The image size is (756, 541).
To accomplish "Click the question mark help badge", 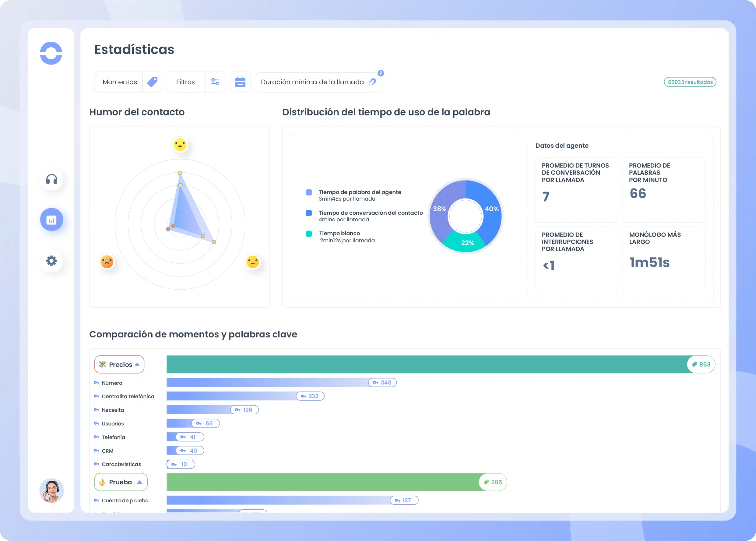I will click(381, 73).
